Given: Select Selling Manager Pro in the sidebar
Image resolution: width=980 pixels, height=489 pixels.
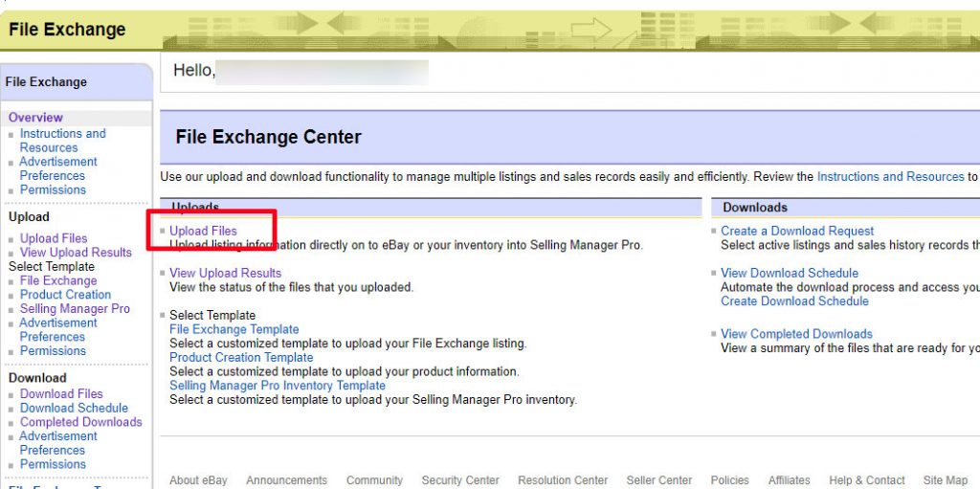Looking at the screenshot, I should (75, 309).
